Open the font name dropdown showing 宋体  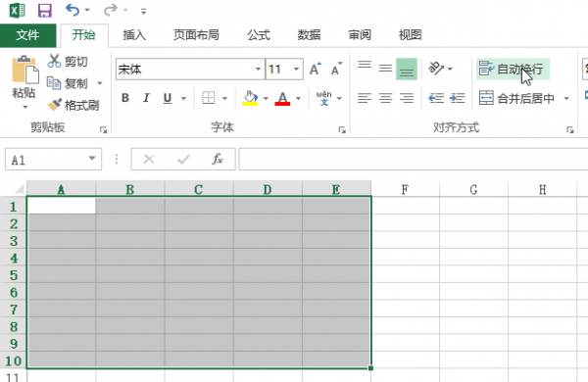click(x=258, y=69)
